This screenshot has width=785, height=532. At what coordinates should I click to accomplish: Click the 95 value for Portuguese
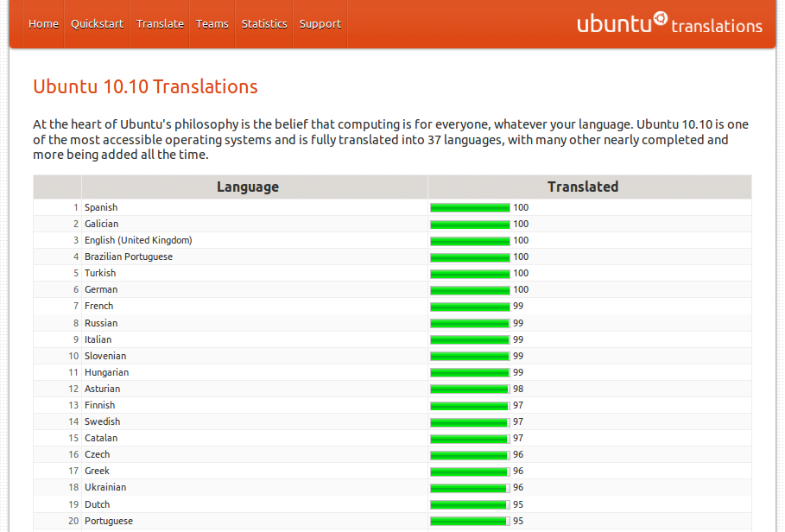(518, 521)
